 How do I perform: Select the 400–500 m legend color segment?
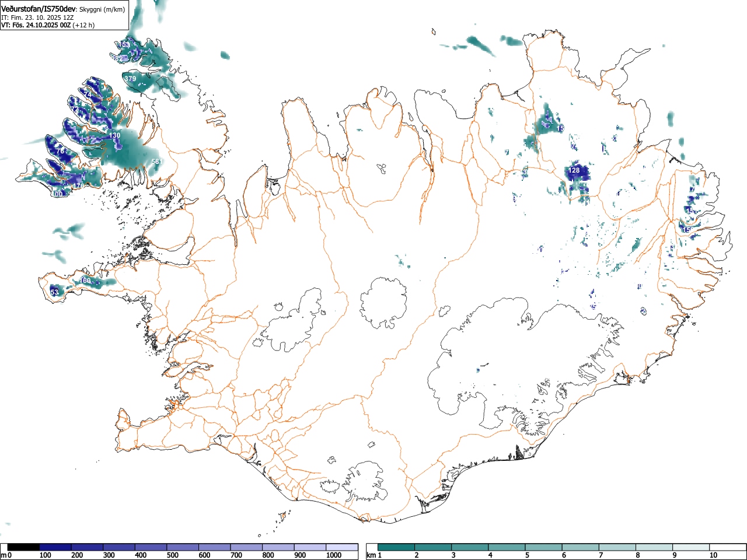151,547
